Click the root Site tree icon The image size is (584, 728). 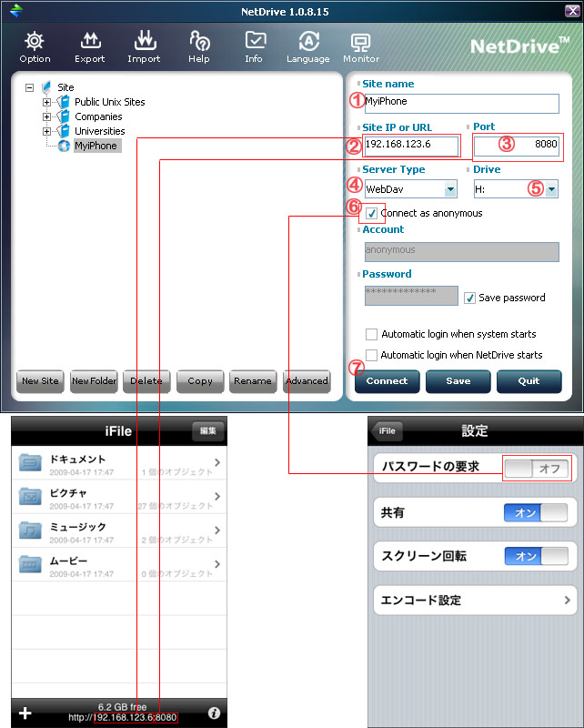click(46, 87)
